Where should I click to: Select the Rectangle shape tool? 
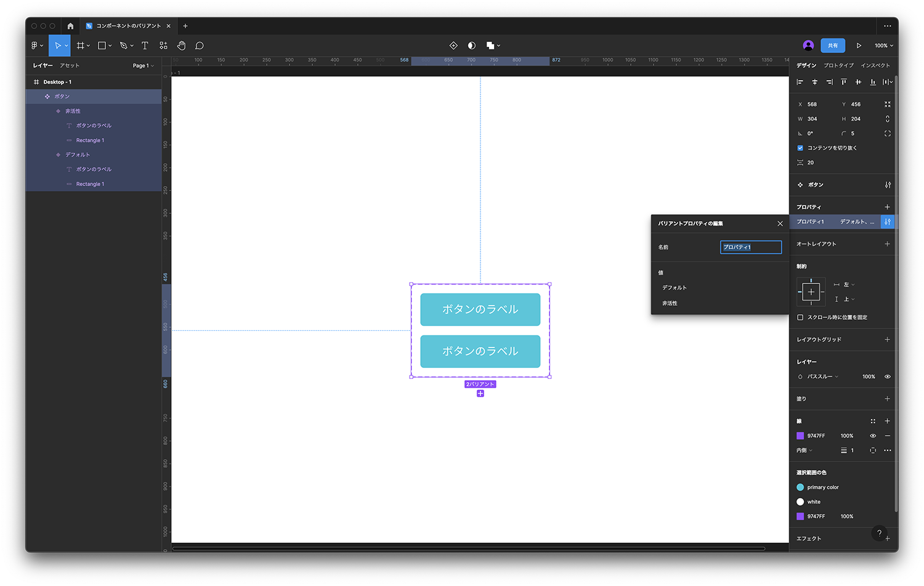[x=102, y=46]
